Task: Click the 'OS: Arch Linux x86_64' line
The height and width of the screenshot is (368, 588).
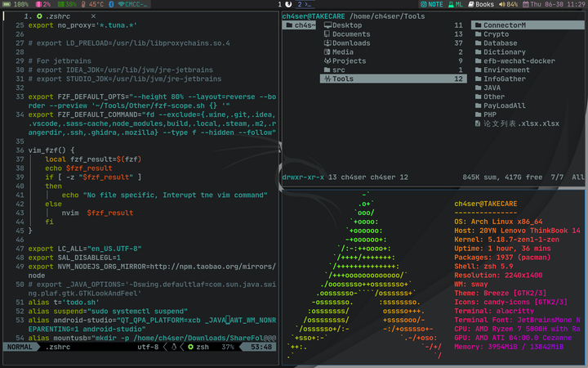Action: click(x=498, y=222)
